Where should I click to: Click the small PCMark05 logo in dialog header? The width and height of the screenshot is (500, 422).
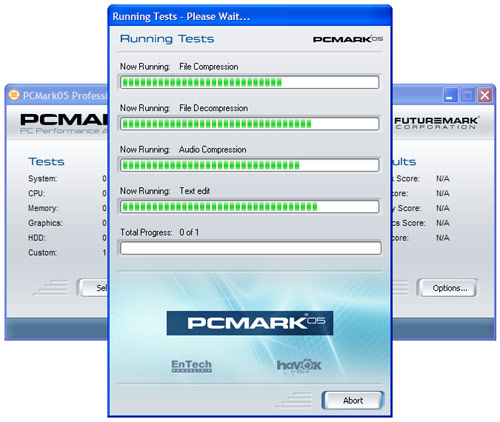347,39
